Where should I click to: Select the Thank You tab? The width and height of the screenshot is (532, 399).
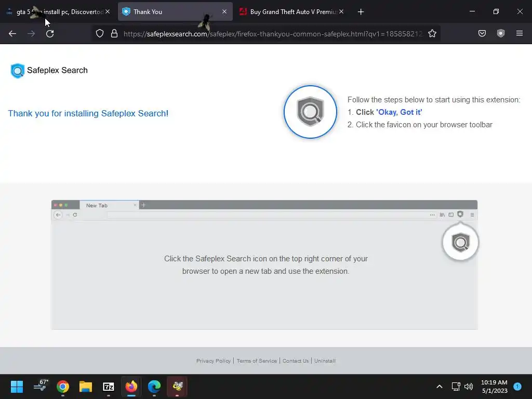click(x=175, y=11)
